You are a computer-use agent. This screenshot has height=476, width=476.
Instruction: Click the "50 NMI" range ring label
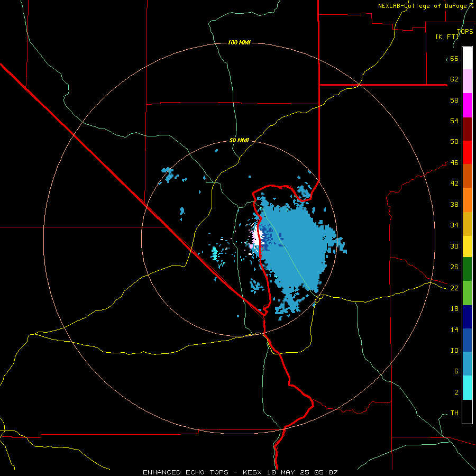tap(239, 140)
